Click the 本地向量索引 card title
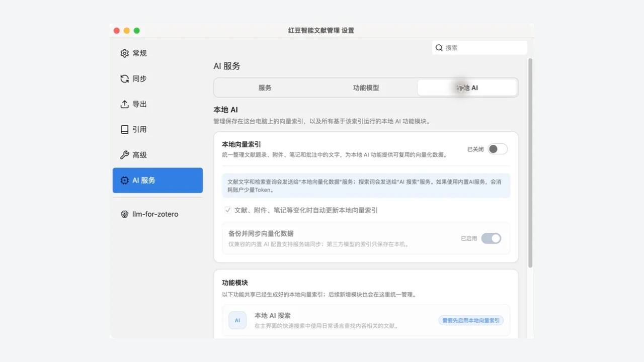 [242, 144]
